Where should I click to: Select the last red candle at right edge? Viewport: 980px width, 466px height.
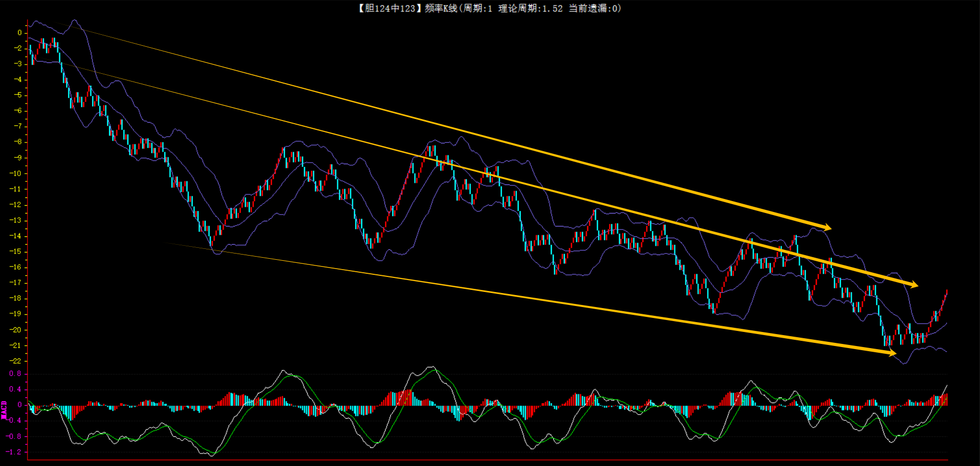[x=946, y=294]
